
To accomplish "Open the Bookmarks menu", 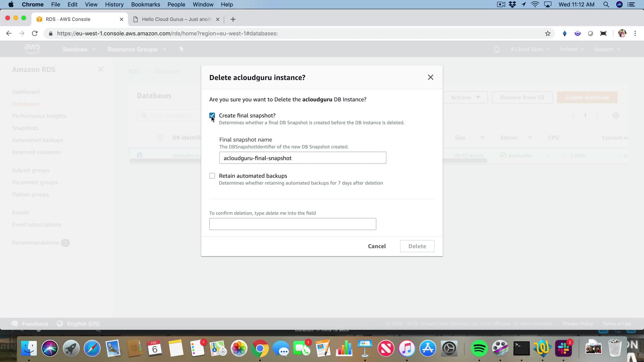I will pyautogui.click(x=145, y=4).
